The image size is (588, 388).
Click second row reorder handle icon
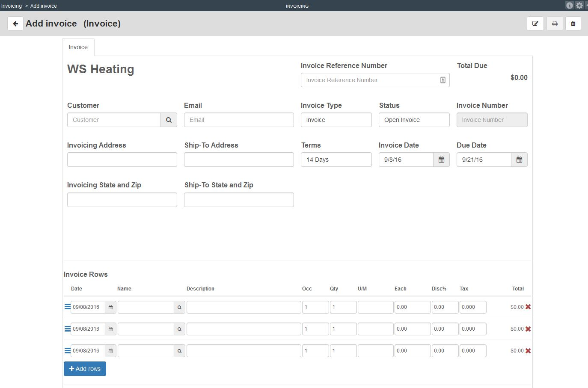(67, 329)
